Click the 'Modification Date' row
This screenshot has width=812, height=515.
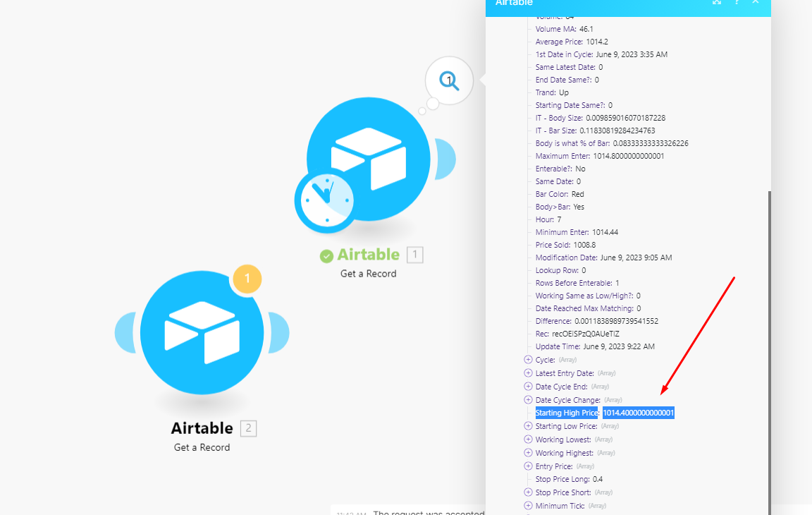[604, 257]
